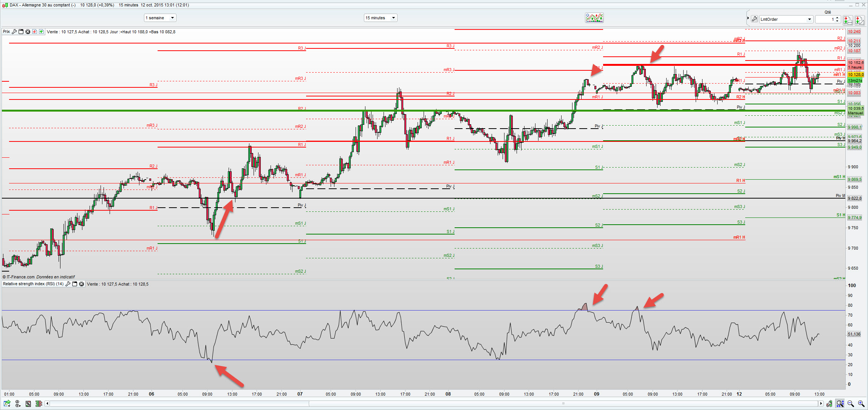This screenshot has width=868, height=410.
Task: Increase quantity with up stepper arrow
Action: click(837, 17)
